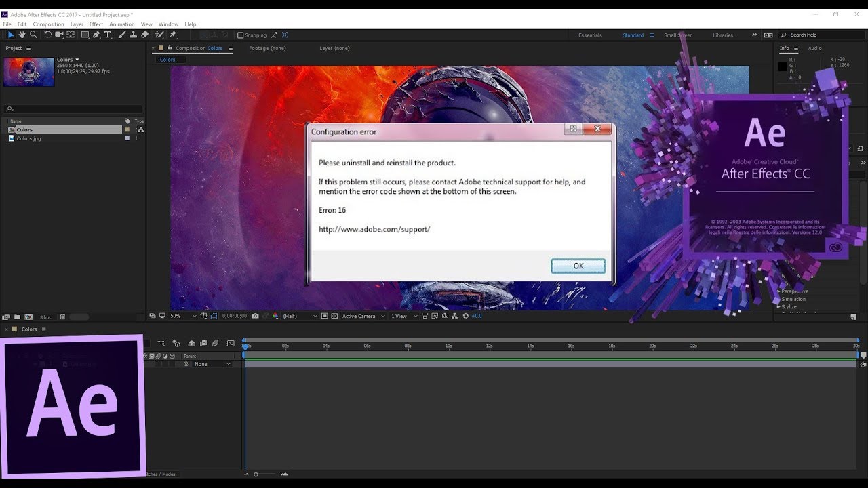Toggle the Hide Shy Layers switch in timeline
Screen dimensions: 868x488
(192, 344)
